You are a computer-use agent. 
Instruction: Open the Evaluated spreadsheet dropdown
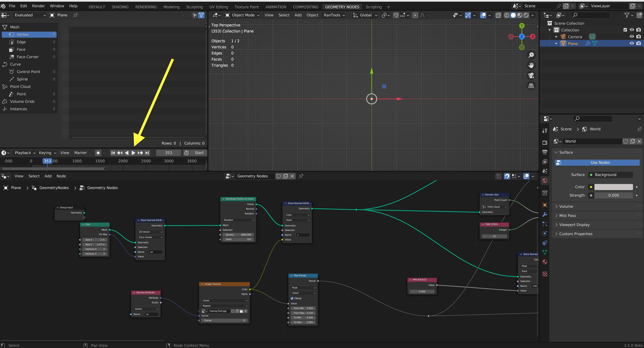(x=30, y=15)
